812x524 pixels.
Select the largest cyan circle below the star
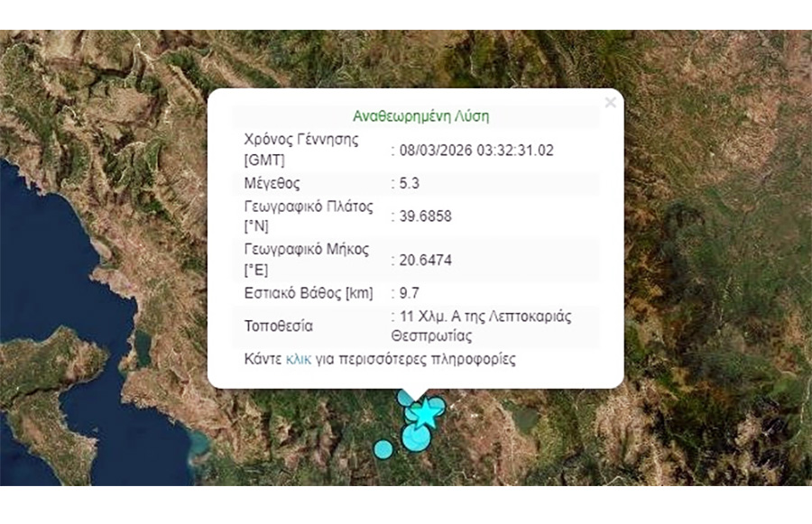416,437
